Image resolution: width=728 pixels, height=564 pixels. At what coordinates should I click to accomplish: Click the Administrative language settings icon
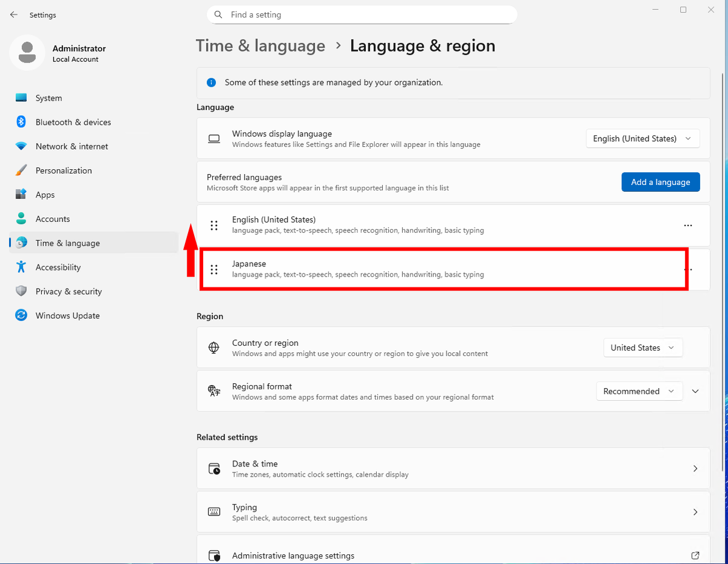point(214,556)
